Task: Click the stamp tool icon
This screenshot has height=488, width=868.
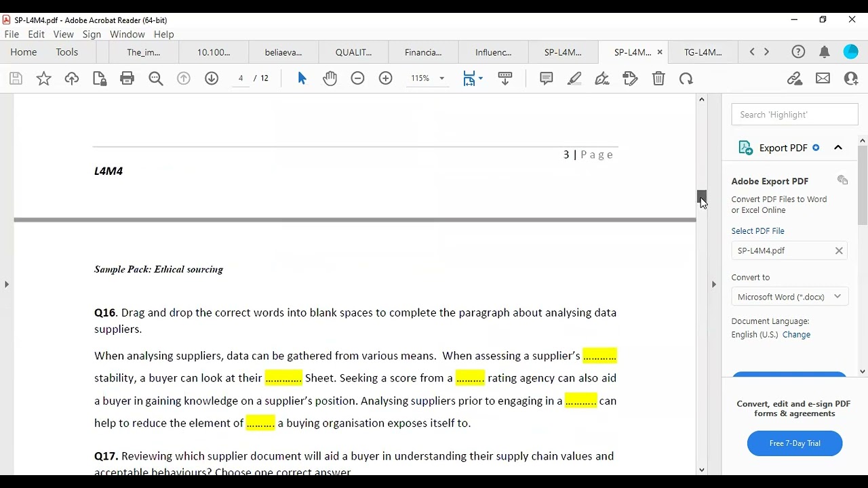Action: click(631, 79)
